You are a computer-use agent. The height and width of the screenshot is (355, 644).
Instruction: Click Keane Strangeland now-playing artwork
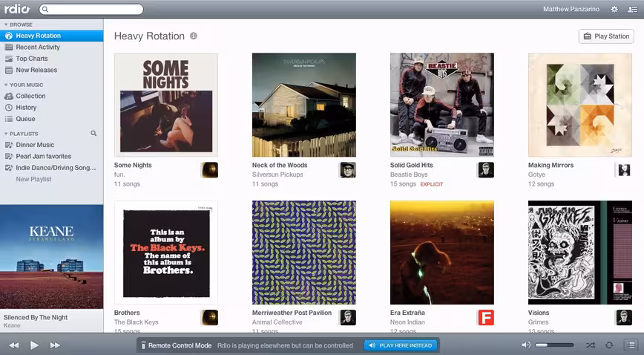52,257
